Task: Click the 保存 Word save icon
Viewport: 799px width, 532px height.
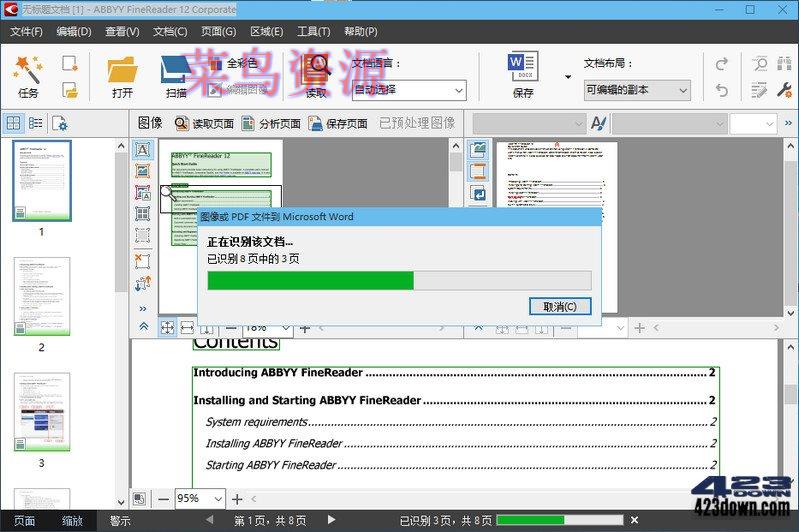Action: pyautogui.click(x=523, y=75)
